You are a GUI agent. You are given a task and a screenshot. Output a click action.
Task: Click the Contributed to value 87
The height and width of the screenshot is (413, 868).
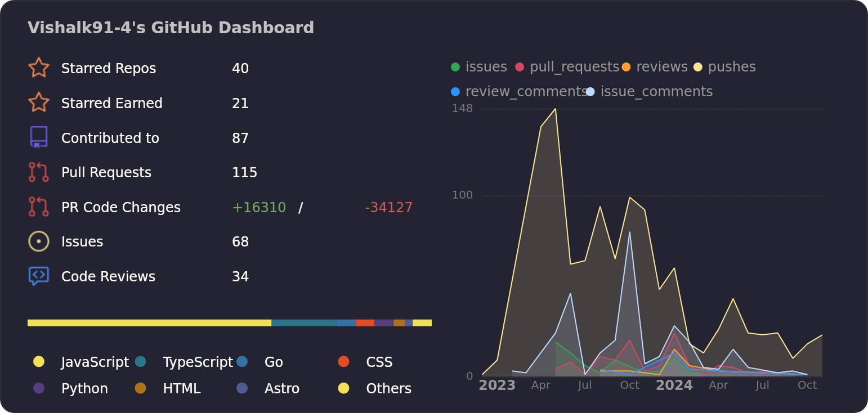click(x=240, y=138)
